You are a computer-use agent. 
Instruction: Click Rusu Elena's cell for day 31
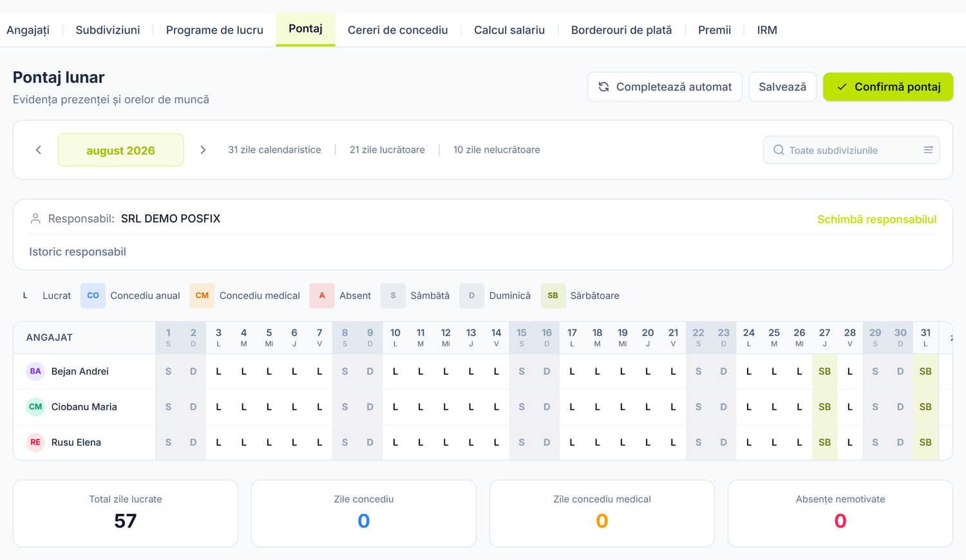click(x=925, y=442)
